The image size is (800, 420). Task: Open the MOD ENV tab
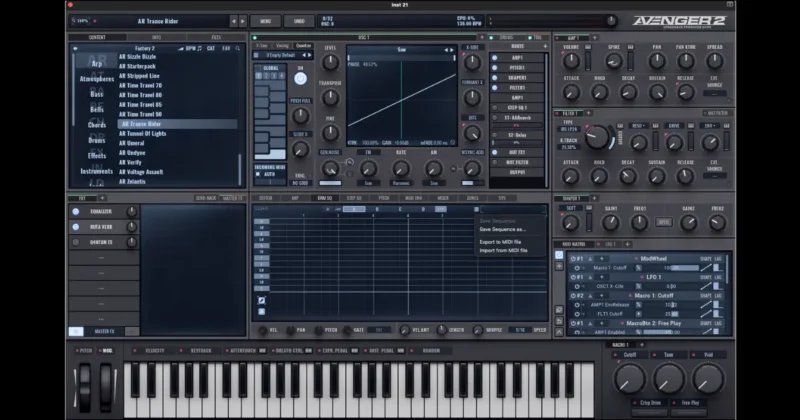(413, 198)
